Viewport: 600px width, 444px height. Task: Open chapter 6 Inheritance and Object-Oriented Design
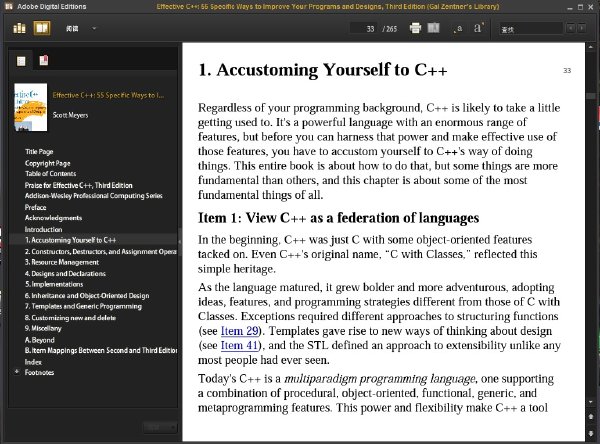pos(87,296)
